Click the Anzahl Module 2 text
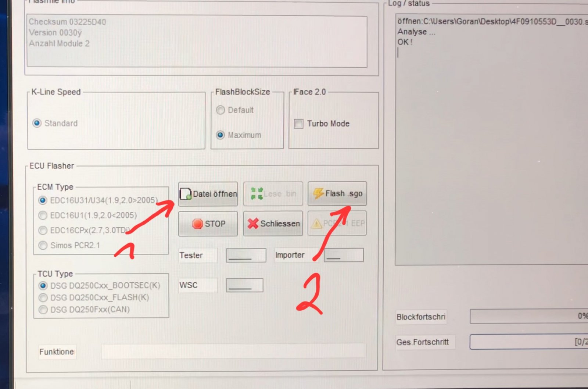The height and width of the screenshot is (389, 588). [x=59, y=43]
